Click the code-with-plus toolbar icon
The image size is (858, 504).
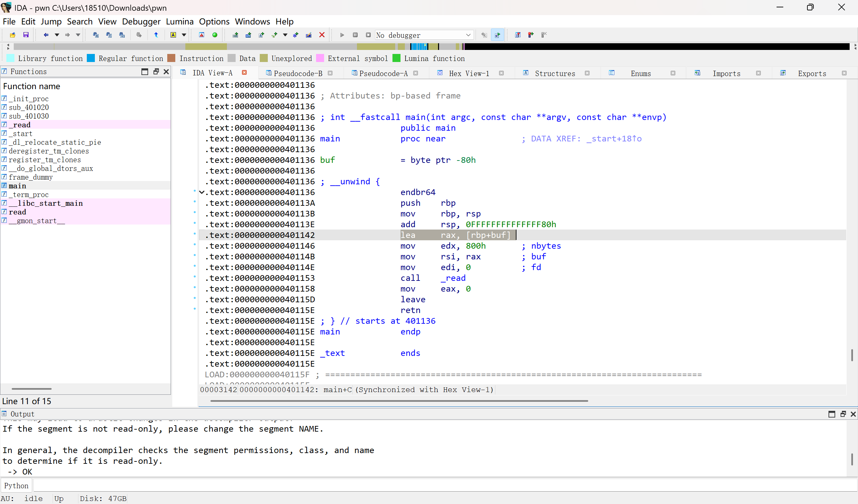click(x=235, y=35)
